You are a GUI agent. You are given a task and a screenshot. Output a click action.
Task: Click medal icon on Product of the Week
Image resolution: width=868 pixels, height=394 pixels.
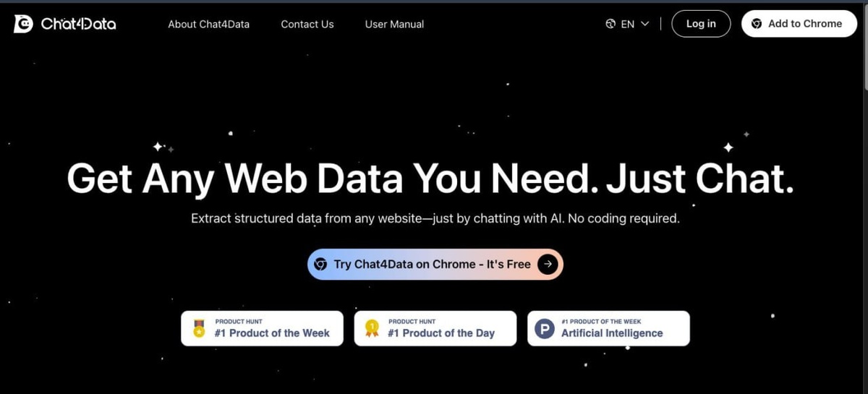tap(199, 330)
